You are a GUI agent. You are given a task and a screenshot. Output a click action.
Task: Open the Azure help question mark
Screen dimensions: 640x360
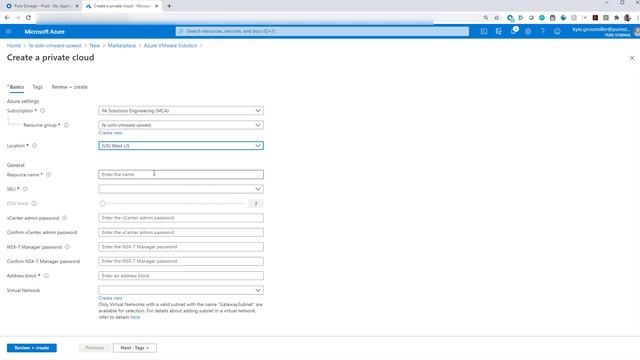(x=542, y=31)
